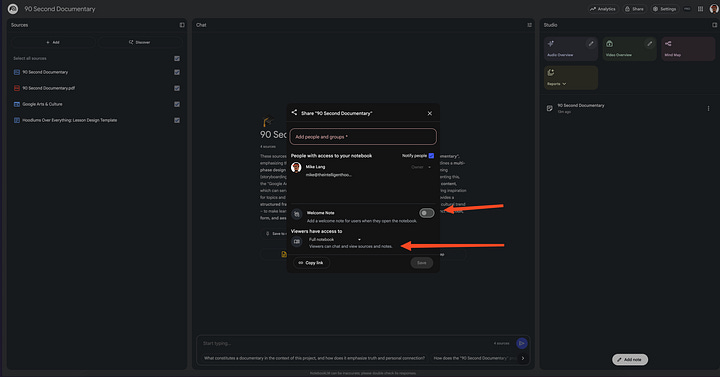Image resolution: width=720 pixels, height=377 pixels.
Task: Click the PRO badge in top bar
Action: pyautogui.click(x=687, y=9)
